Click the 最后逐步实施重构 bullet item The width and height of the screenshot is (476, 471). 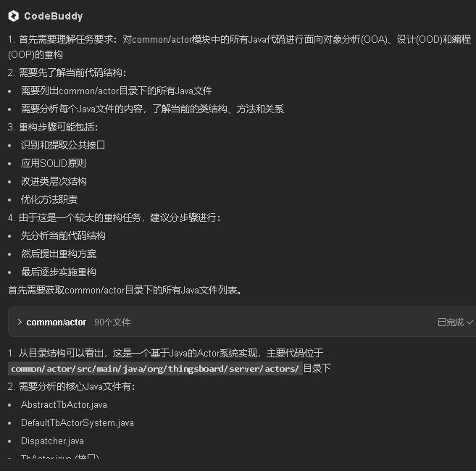point(59,272)
